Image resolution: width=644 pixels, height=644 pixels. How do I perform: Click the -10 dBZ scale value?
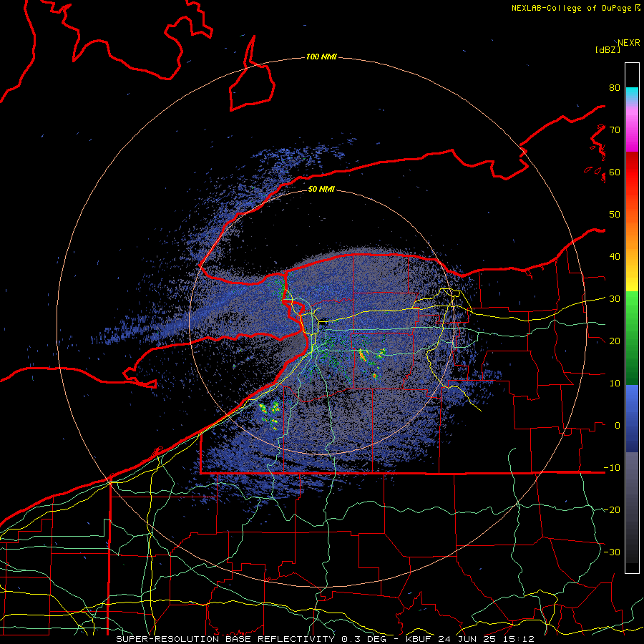pos(612,468)
